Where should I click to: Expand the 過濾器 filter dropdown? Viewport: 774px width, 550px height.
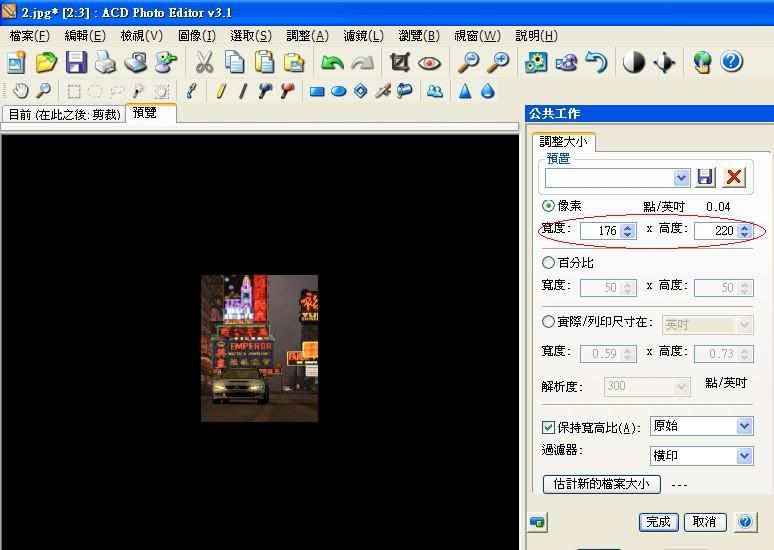pyautogui.click(x=744, y=456)
